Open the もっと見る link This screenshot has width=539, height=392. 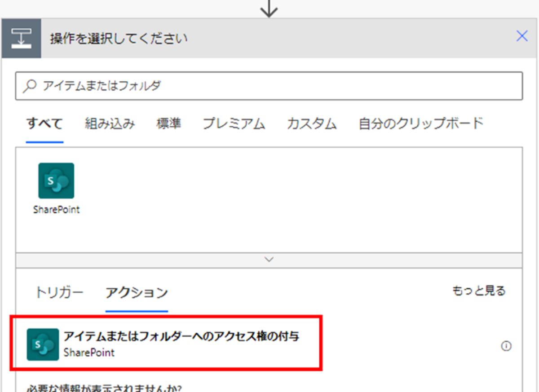pyautogui.click(x=479, y=291)
